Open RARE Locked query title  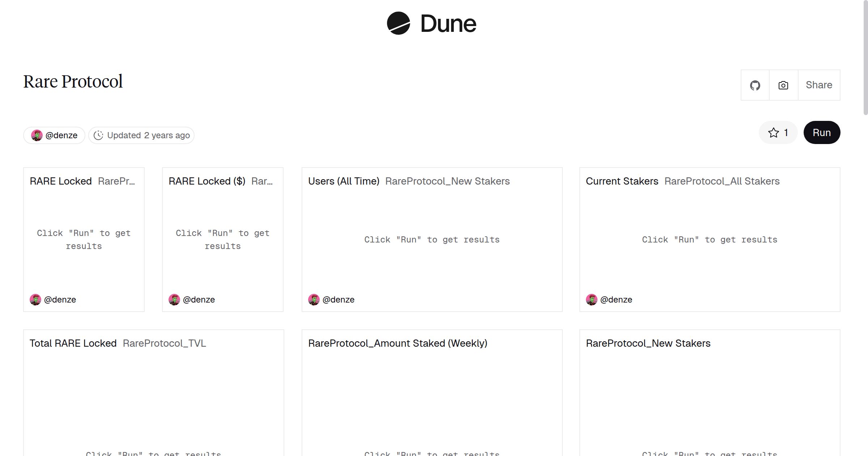(x=61, y=181)
